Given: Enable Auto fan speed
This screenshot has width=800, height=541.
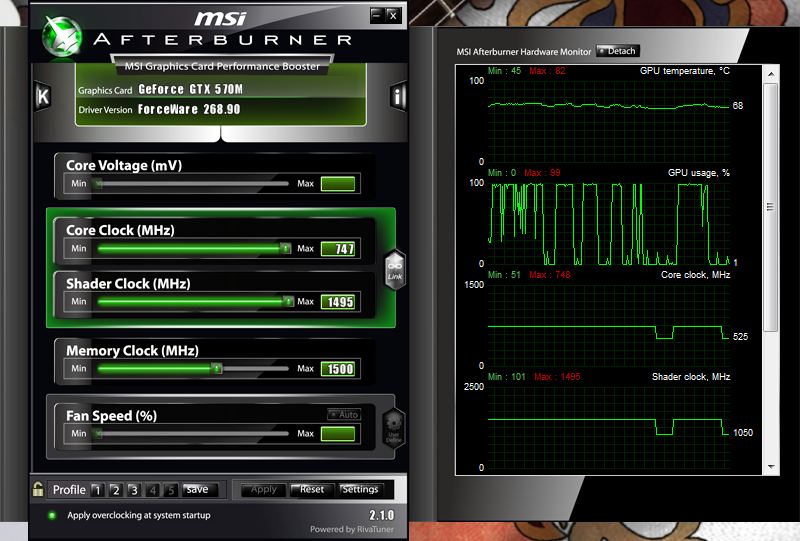Looking at the screenshot, I should pyautogui.click(x=344, y=414).
